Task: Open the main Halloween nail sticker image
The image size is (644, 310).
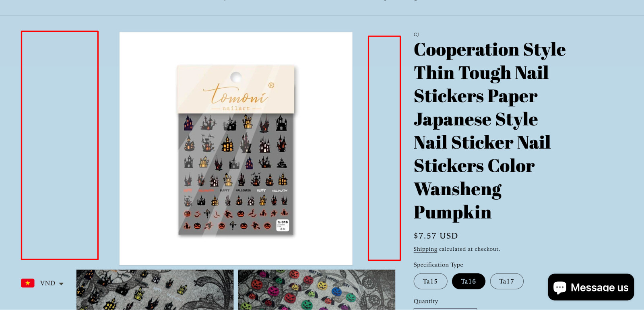Action: (x=236, y=149)
